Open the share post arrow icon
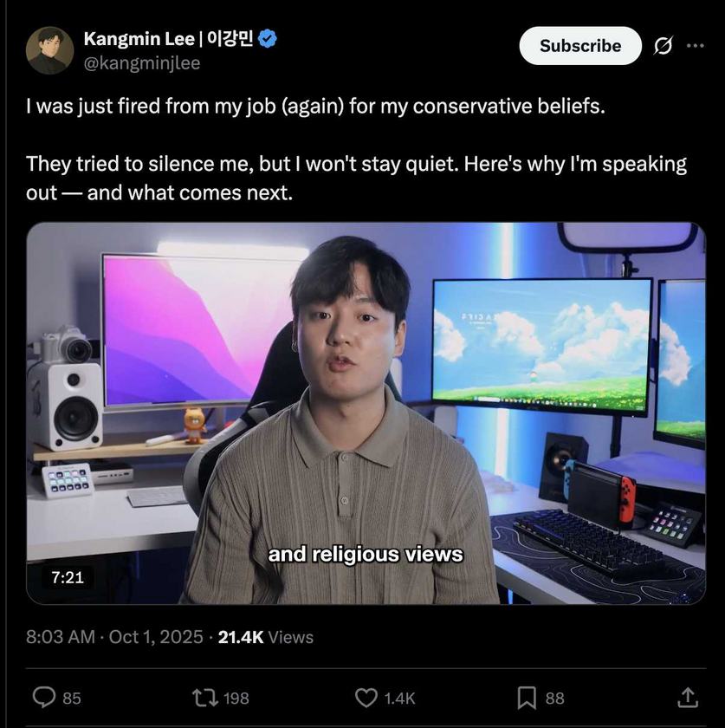The image size is (725, 728). pyautogui.click(x=687, y=697)
